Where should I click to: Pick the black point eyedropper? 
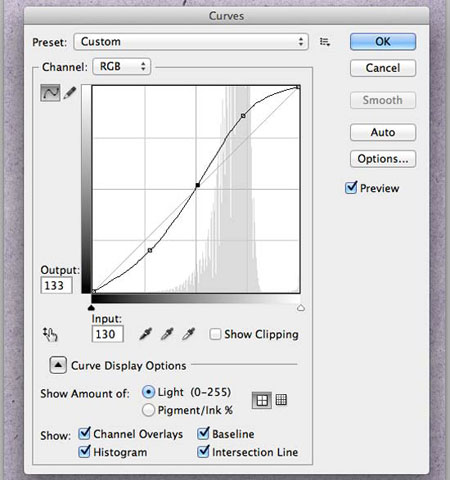pos(145,334)
